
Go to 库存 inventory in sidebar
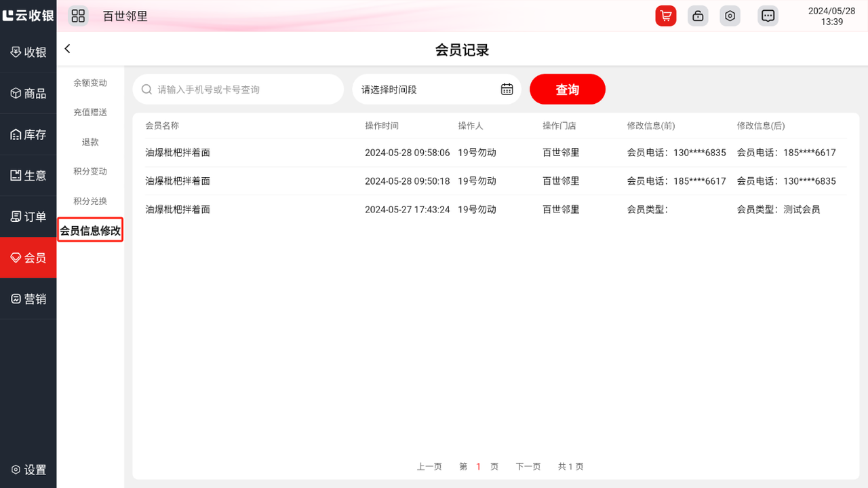28,134
